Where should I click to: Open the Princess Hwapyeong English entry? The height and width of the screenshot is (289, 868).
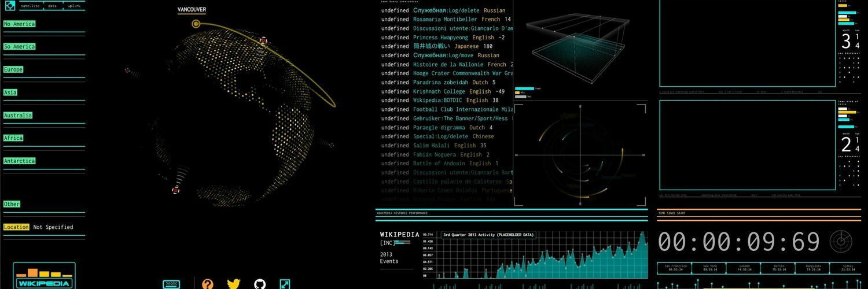(x=443, y=37)
